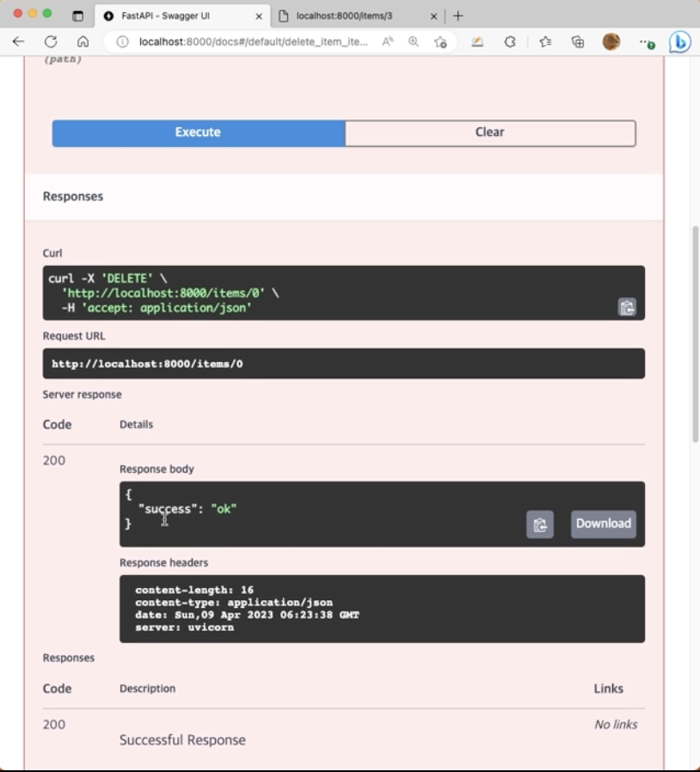The image size is (700, 772).
Task: Reload the page with the refresh icon
Action: pos(51,42)
